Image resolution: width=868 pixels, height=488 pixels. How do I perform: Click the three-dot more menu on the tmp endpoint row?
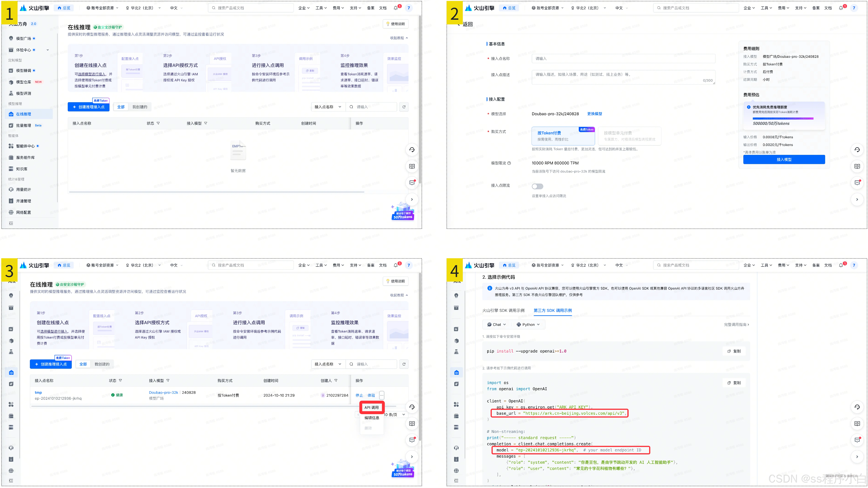coord(382,395)
